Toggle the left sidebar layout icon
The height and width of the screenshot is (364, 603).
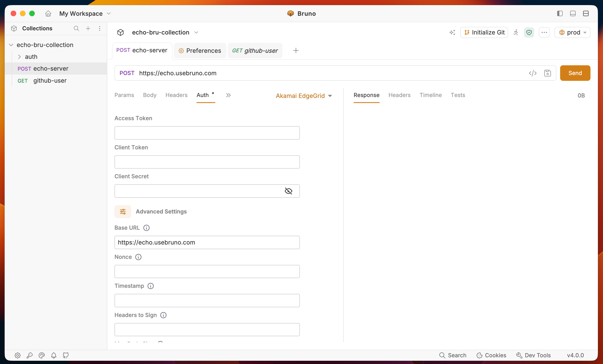click(560, 13)
